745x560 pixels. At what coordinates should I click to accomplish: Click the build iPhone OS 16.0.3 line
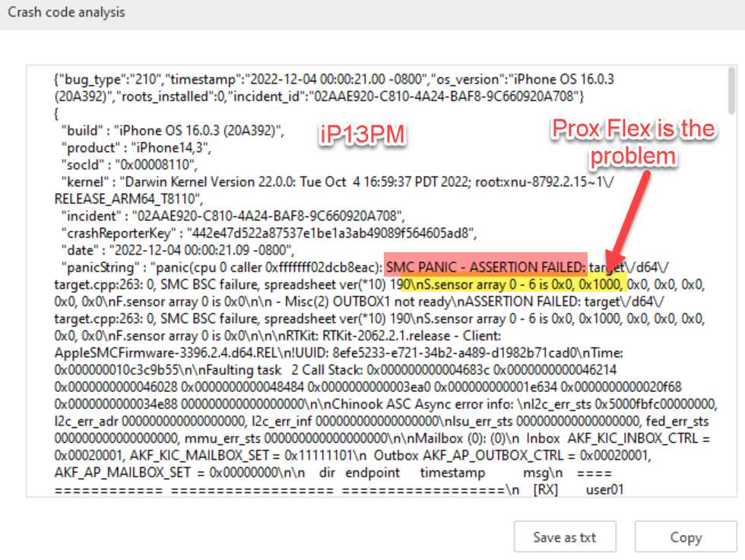pos(172,130)
